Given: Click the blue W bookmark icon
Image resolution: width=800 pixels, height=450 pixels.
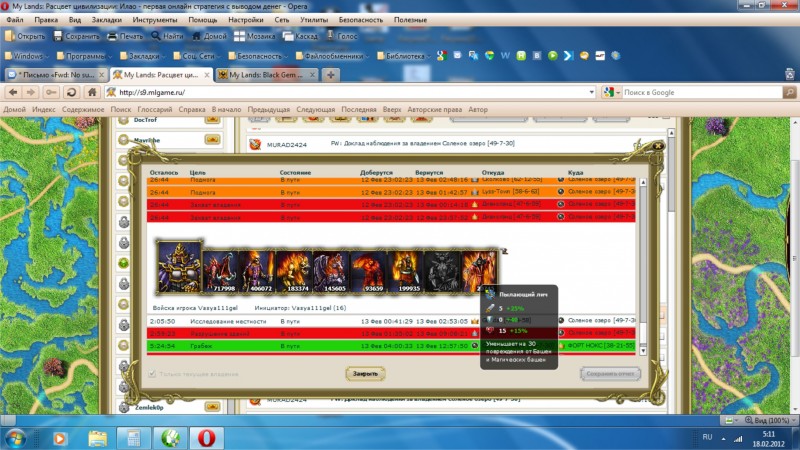Looking at the screenshot, I should click(505, 56).
